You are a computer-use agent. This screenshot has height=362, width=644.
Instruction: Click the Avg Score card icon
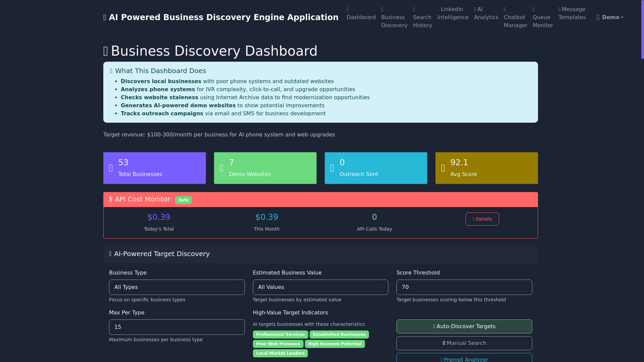tap(443, 168)
